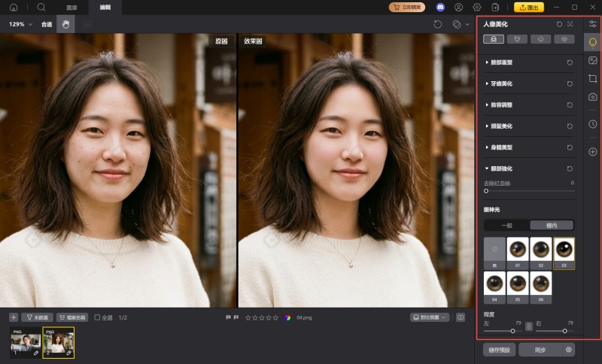Click the 同步 sync button

tap(540, 350)
